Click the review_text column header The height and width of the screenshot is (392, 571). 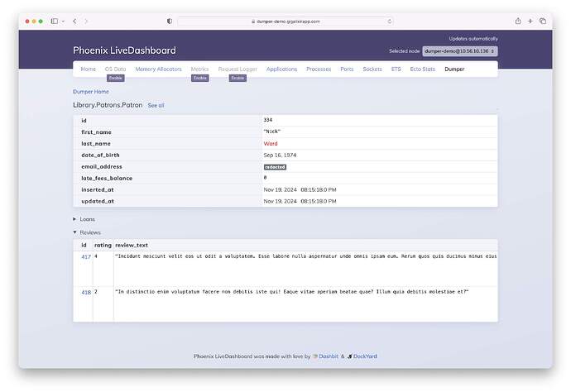coord(132,246)
